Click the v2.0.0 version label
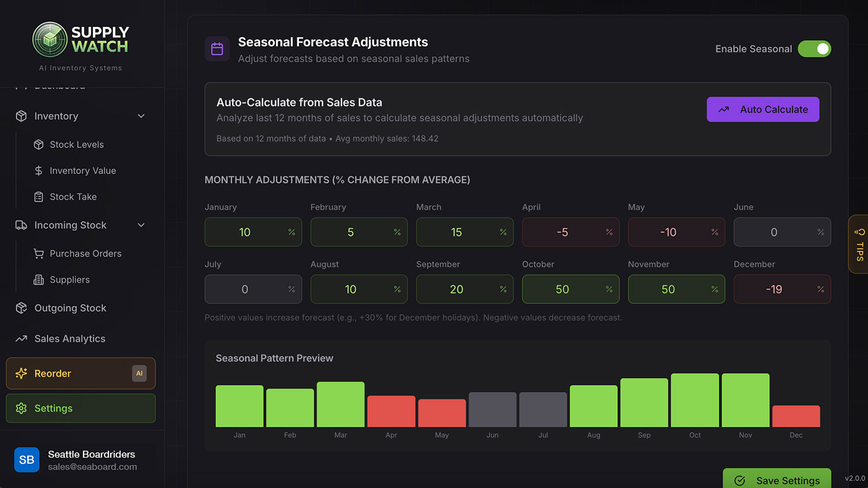868x488 pixels. [x=855, y=478]
